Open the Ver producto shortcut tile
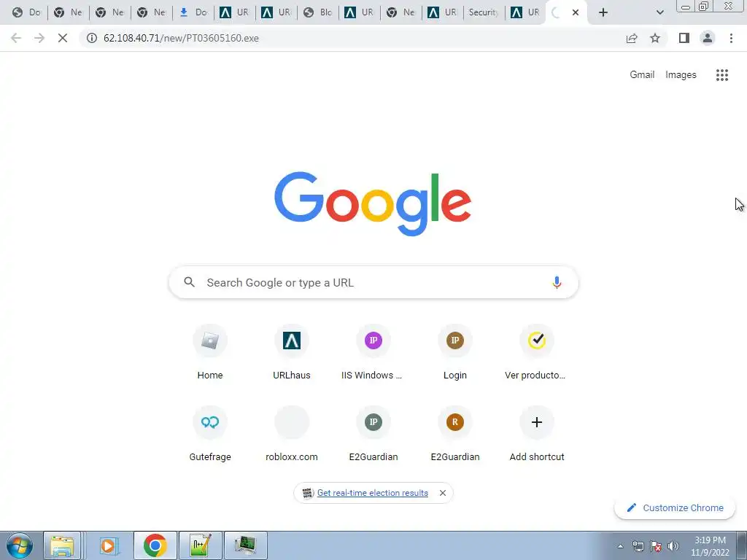This screenshot has height=560, width=747. (536, 352)
